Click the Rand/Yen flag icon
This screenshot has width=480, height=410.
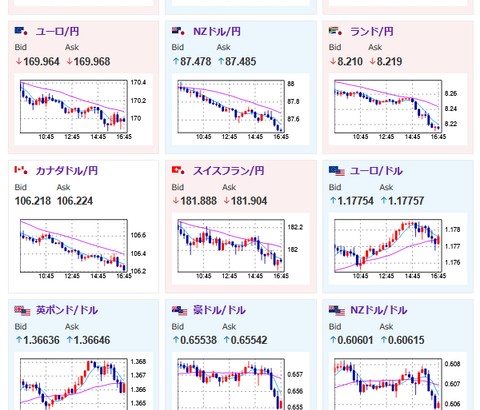coord(335,31)
